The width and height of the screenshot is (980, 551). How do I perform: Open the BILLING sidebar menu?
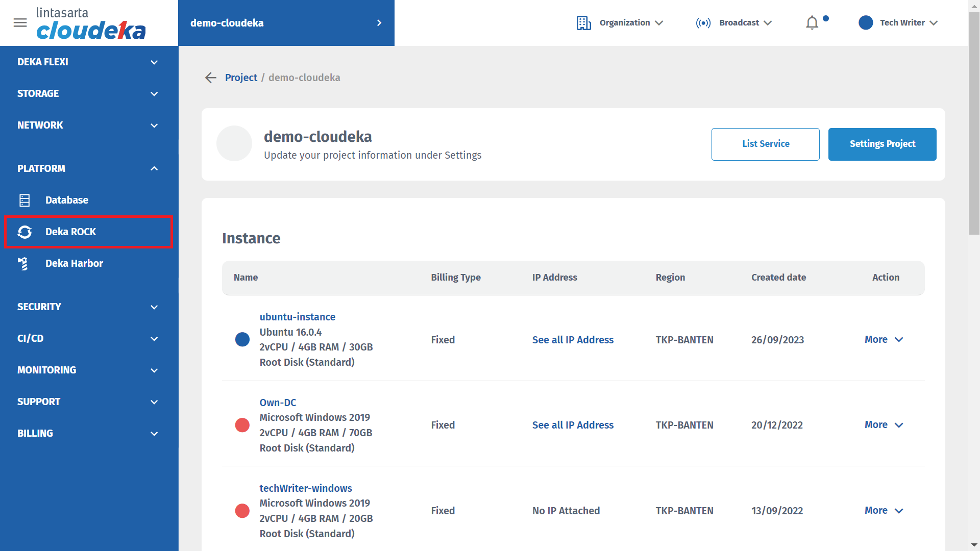[154, 434]
